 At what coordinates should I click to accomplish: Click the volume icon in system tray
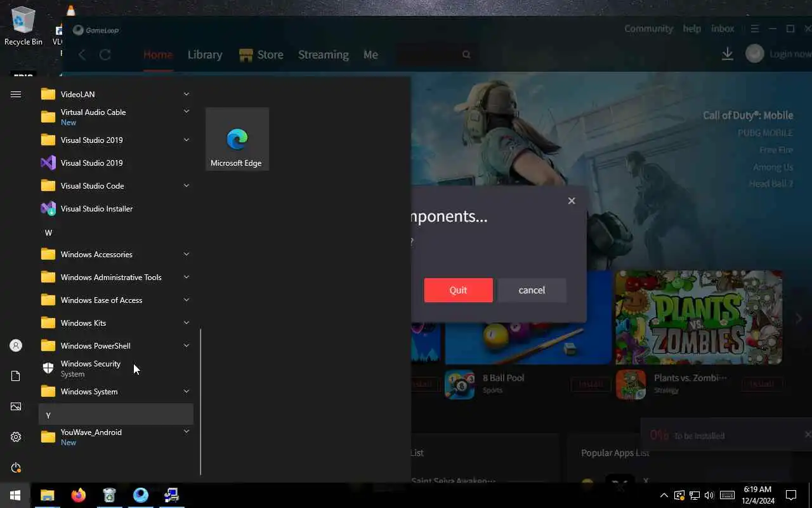[709, 495]
